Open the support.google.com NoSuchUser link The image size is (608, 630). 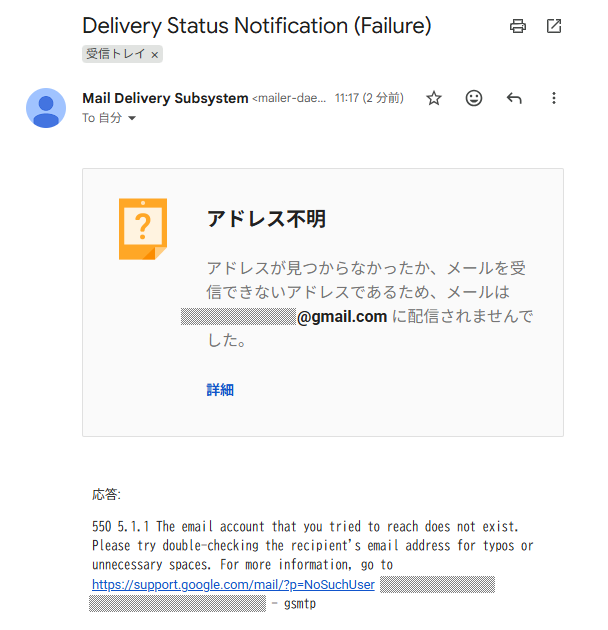[x=233, y=585]
